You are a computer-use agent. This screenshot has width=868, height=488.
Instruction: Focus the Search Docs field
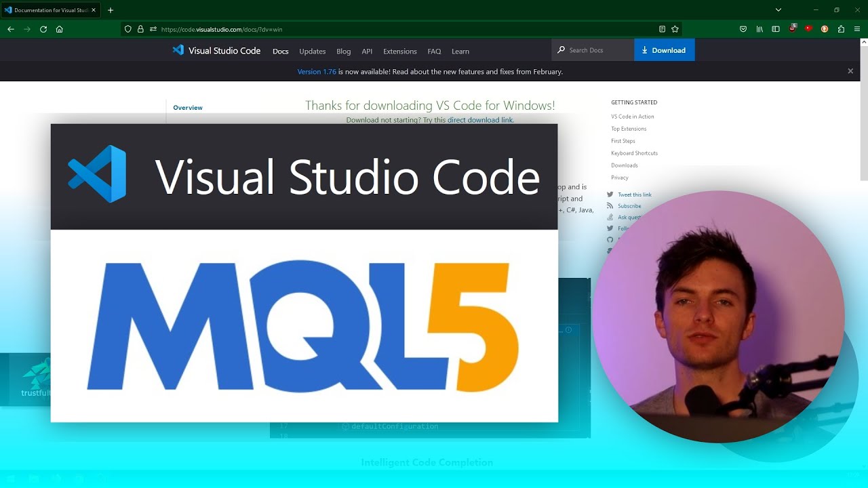click(593, 50)
